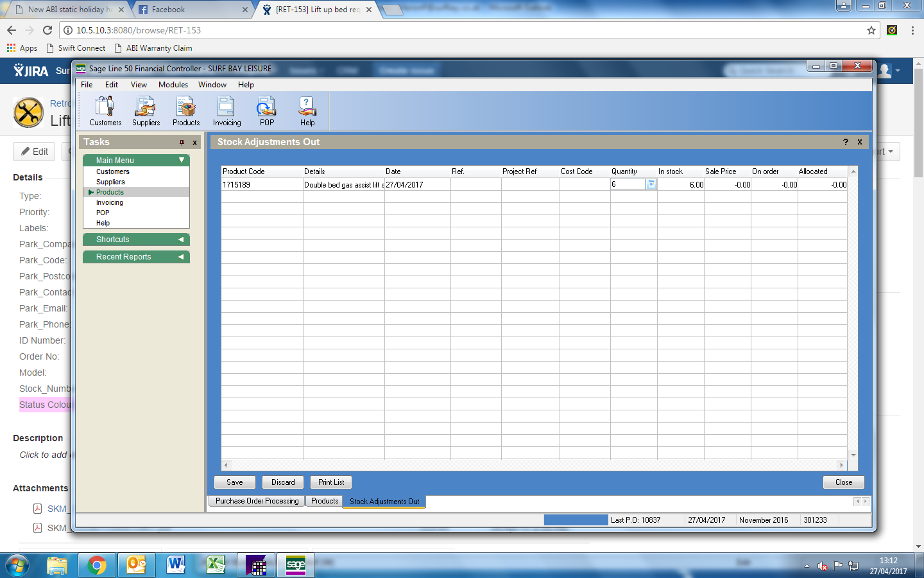924x578 pixels.
Task: Click the Print List button
Action: [331, 482]
